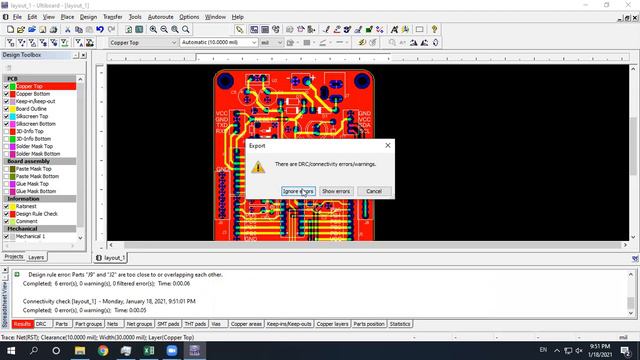Toggle Ratsnest visibility checkbox
The image size is (640, 360).
click(6, 206)
